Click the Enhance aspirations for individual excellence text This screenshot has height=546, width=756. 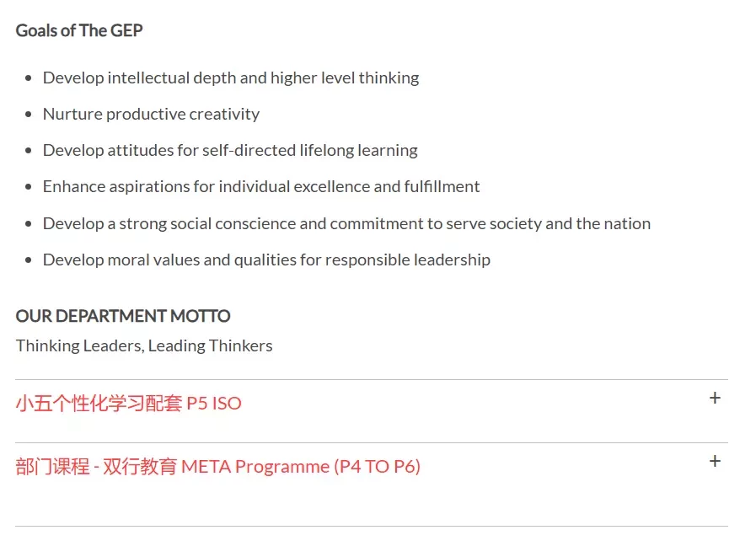point(261,186)
